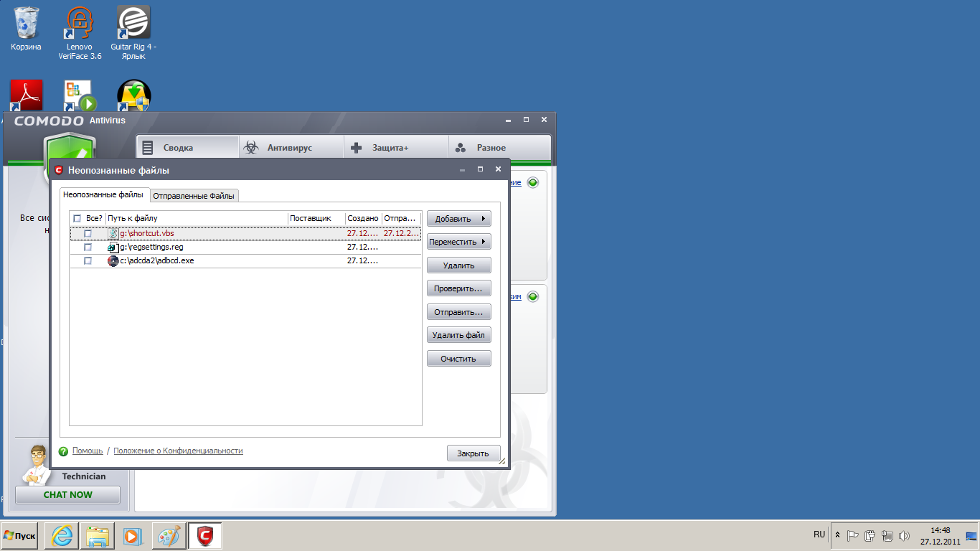980x551 pixels.
Task: Launch Lenovo VeriFace 3.6 shortcut
Action: (80, 32)
